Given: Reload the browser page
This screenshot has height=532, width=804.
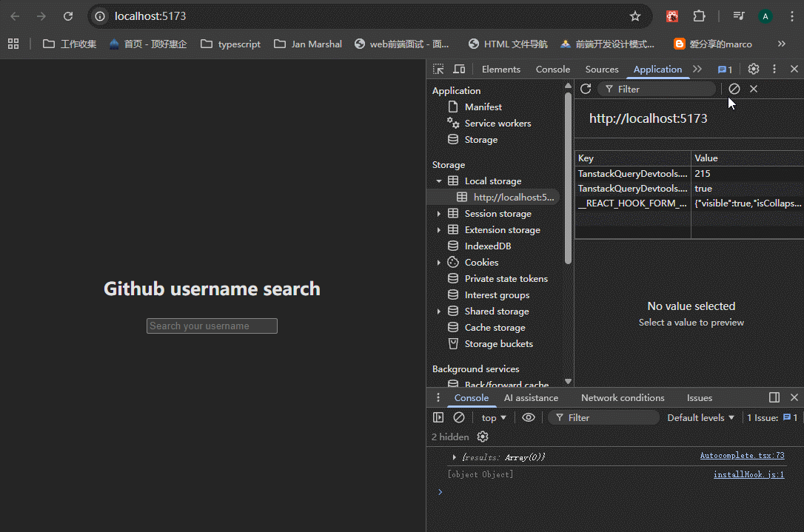Looking at the screenshot, I should pyautogui.click(x=68, y=16).
